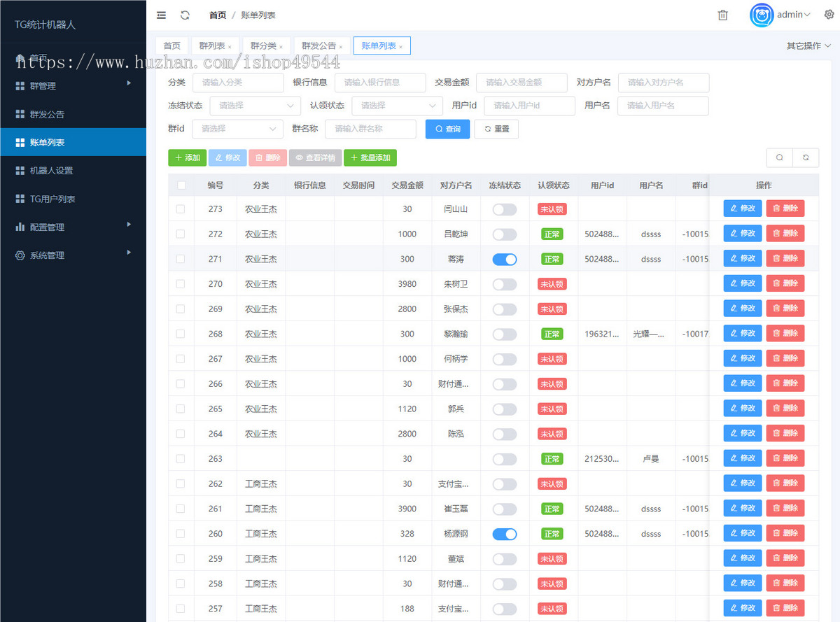
Task: Select 账单列表 in the sidebar
Action: [x=73, y=142]
